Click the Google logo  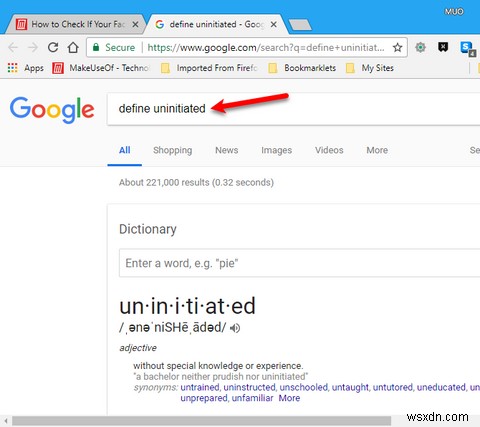(x=52, y=110)
